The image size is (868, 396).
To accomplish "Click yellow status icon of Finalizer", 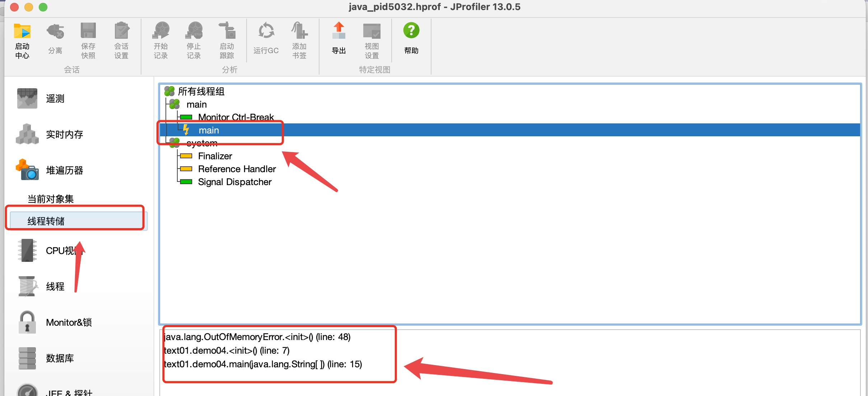I will [186, 156].
